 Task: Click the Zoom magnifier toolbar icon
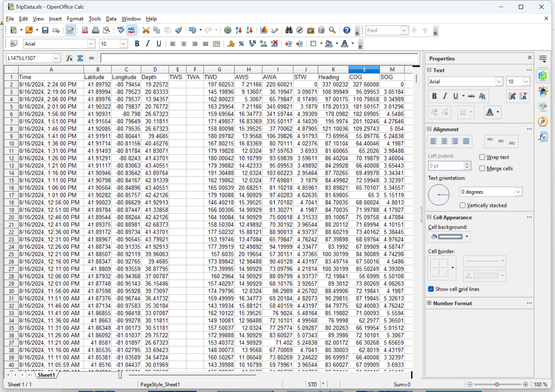[332, 30]
